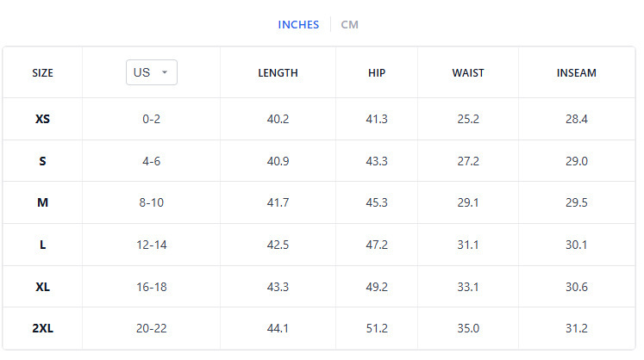Viewport: 644px width, 360px height.
Task: Click the 0-2 US size cell
Action: (151, 119)
